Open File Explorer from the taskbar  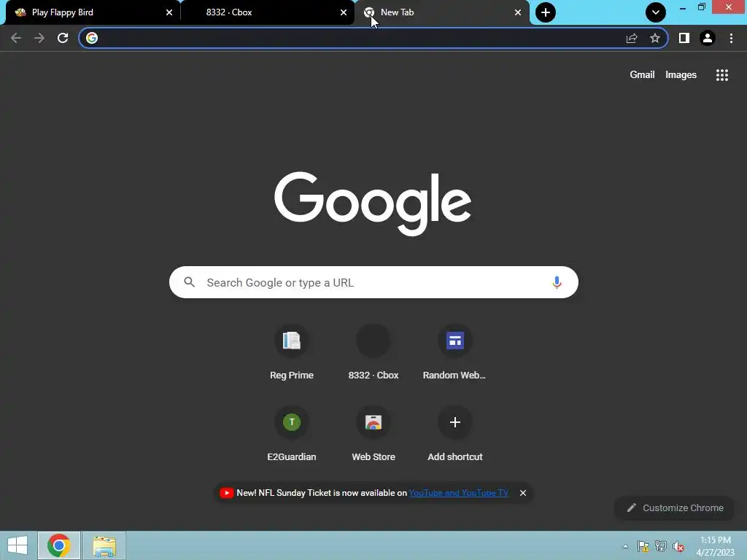(x=104, y=545)
